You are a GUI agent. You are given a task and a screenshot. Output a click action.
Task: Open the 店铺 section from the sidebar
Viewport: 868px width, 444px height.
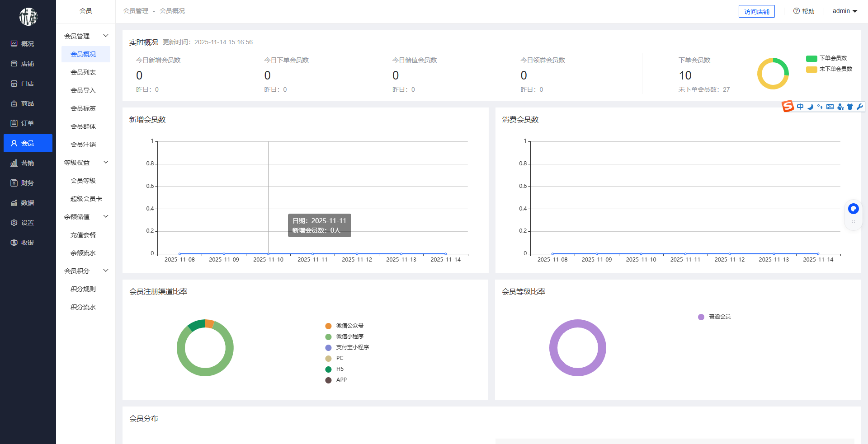coord(27,64)
